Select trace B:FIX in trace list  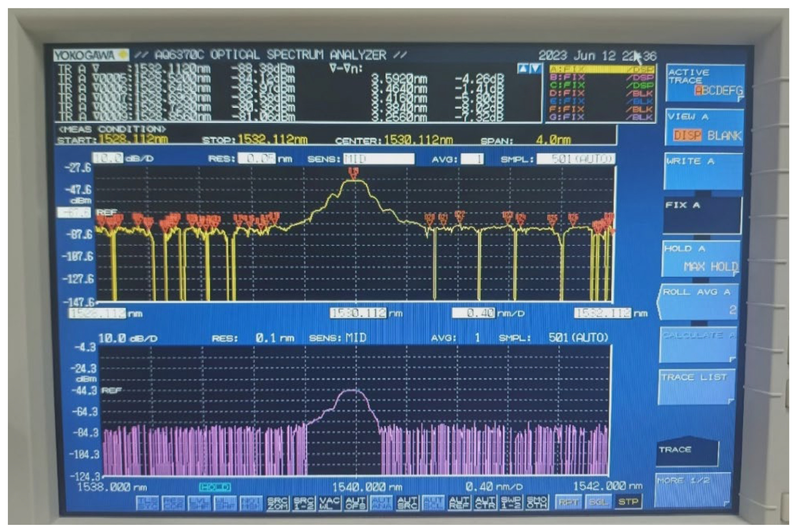point(602,77)
